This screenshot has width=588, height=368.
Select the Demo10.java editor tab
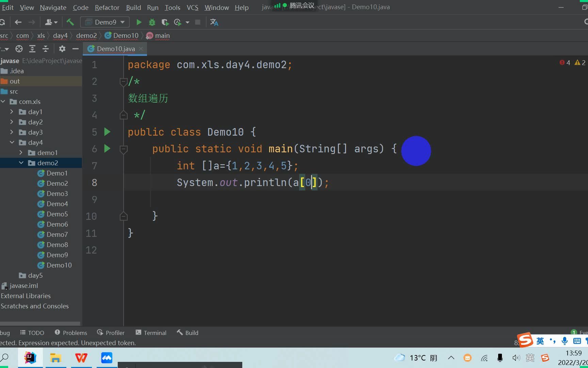click(x=116, y=49)
